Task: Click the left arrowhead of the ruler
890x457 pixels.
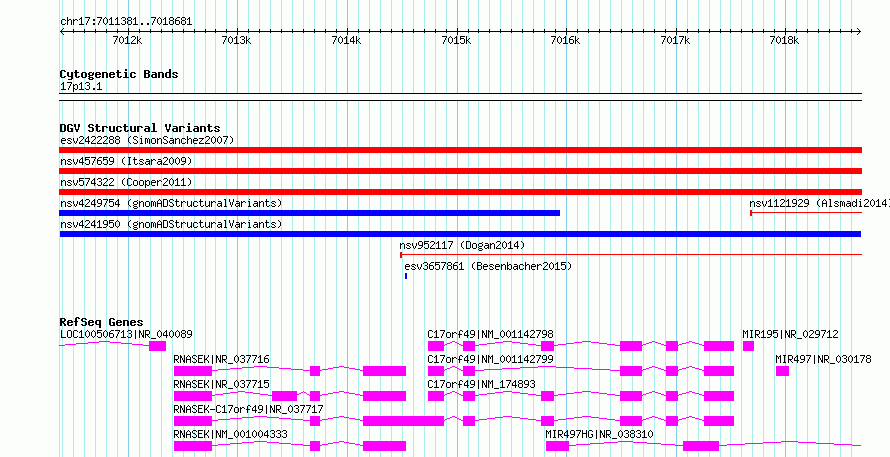Action: coord(62,32)
